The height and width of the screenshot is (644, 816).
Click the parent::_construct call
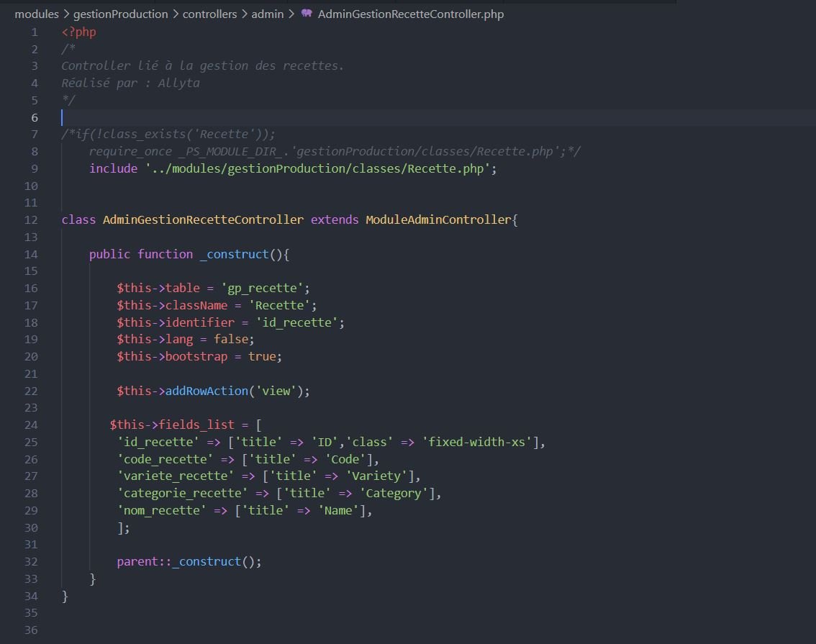point(189,562)
